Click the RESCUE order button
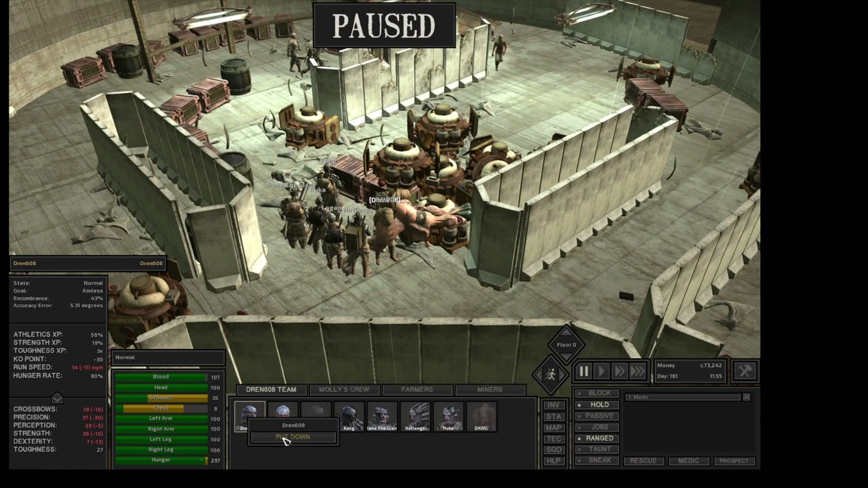The image size is (868, 488). (643, 461)
